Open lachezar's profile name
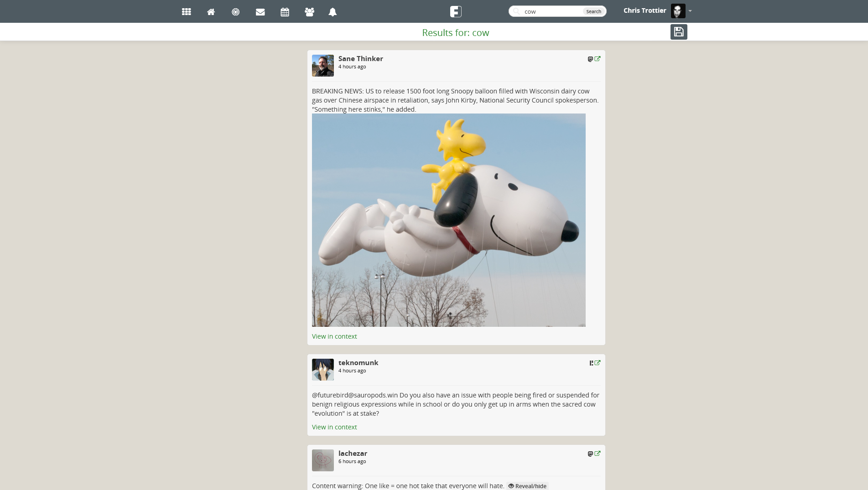Screen dimensions: 868x490 coord(353,453)
